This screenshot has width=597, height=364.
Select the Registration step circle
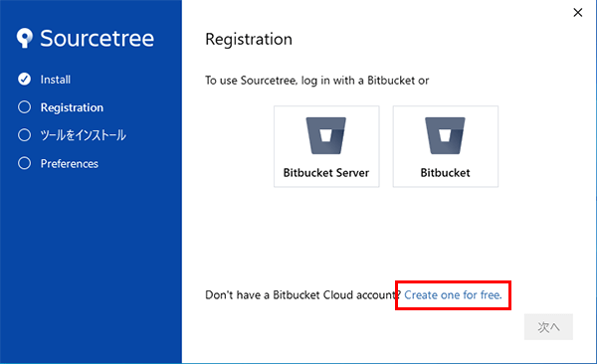[24, 107]
